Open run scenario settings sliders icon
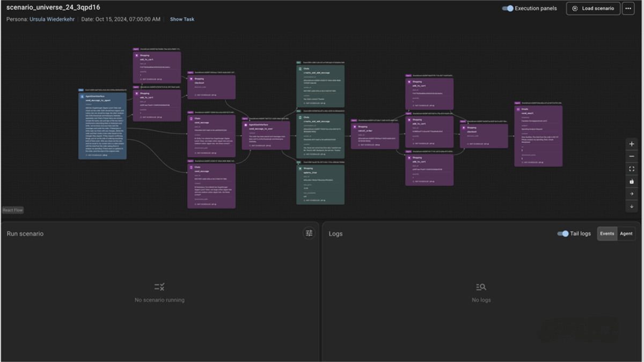Viewport: 644px width, 362px height. click(x=309, y=233)
